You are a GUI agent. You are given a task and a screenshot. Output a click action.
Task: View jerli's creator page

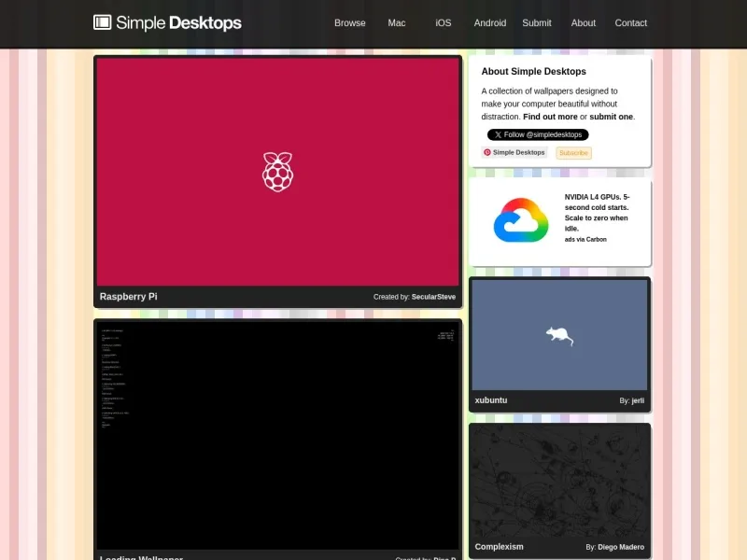coord(638,401)
